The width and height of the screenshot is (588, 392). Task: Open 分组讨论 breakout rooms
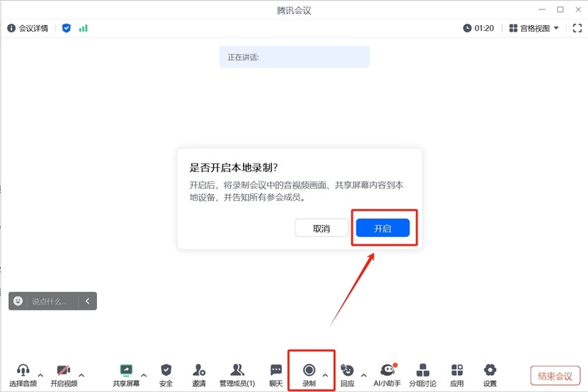[x=423, y=375]
